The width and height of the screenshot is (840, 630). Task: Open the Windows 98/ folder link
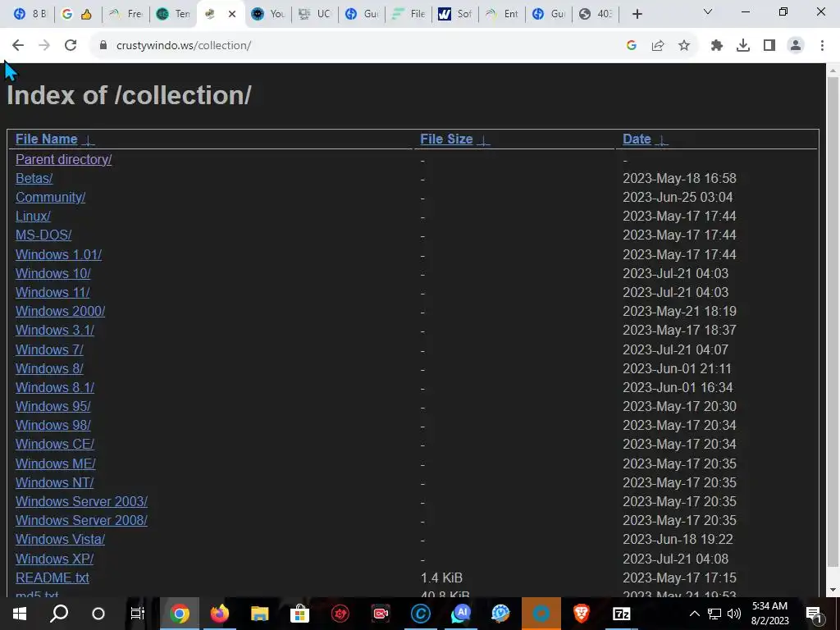pos(53,426)
